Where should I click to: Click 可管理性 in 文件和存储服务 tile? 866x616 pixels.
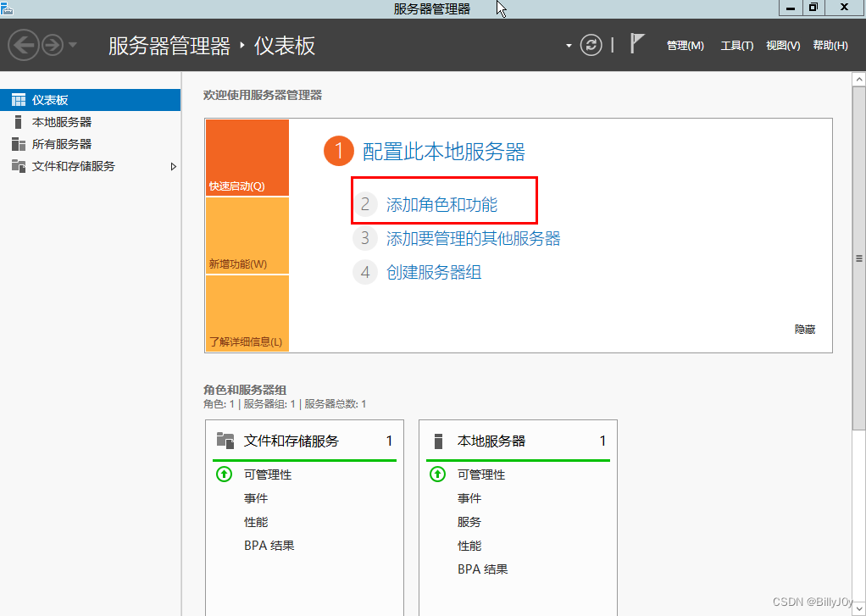[x=268, y=474]
